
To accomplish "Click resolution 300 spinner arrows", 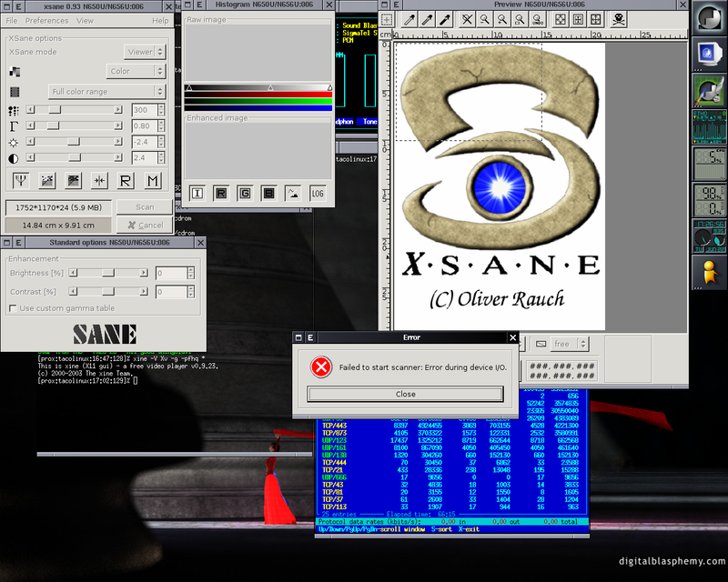I will coord(161,110).
